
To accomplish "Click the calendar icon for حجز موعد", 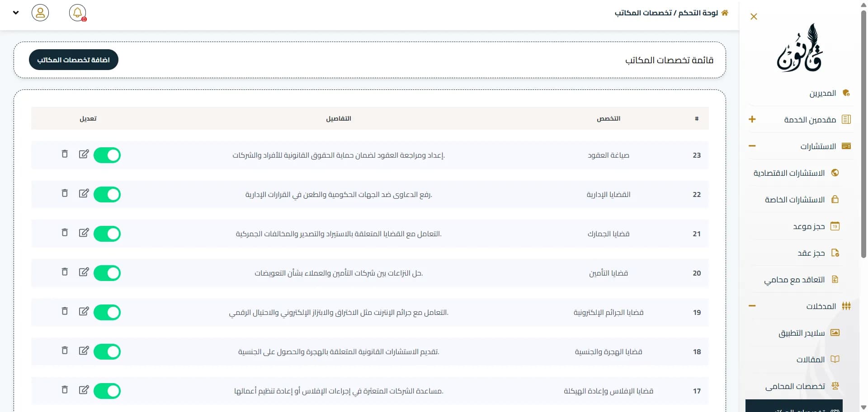I will pyautogui.click(x=835, y=226).
